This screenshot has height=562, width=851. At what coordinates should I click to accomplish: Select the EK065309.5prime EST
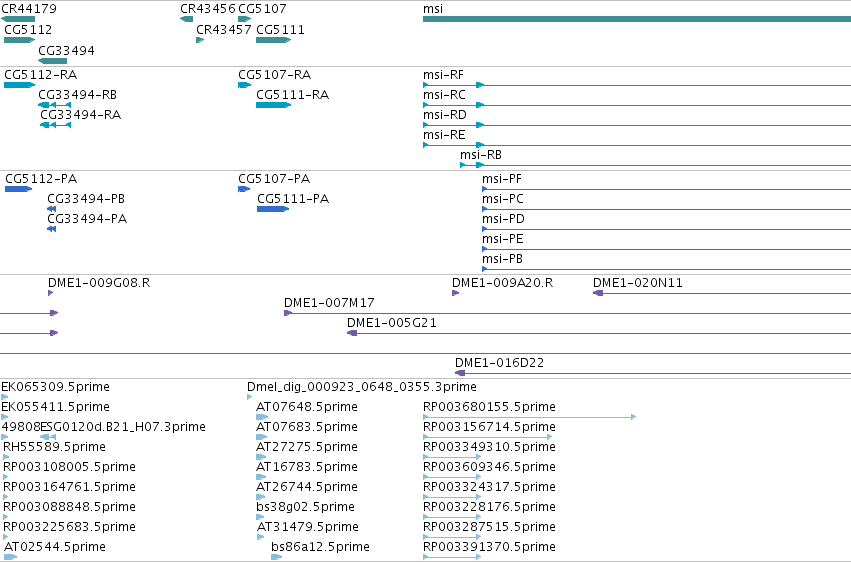tap(5, 397)
